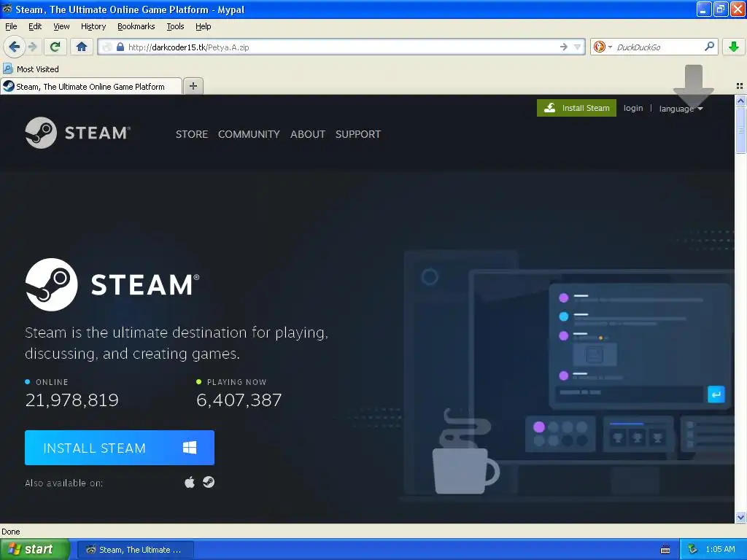747x560 pixels.
Task: Click the on-screen keyboard tray icon
Action: 665,550
